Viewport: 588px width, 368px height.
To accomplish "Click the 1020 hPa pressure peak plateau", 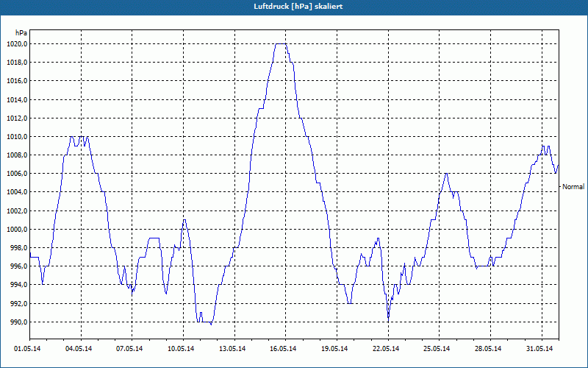I will pos(281,44).
